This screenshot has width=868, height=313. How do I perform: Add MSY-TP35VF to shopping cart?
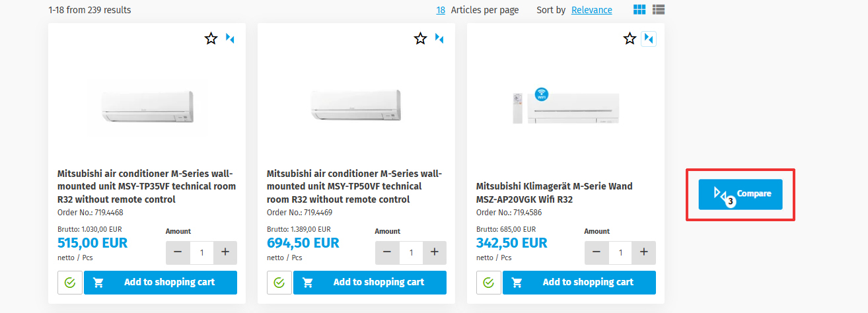click(160, 283)
